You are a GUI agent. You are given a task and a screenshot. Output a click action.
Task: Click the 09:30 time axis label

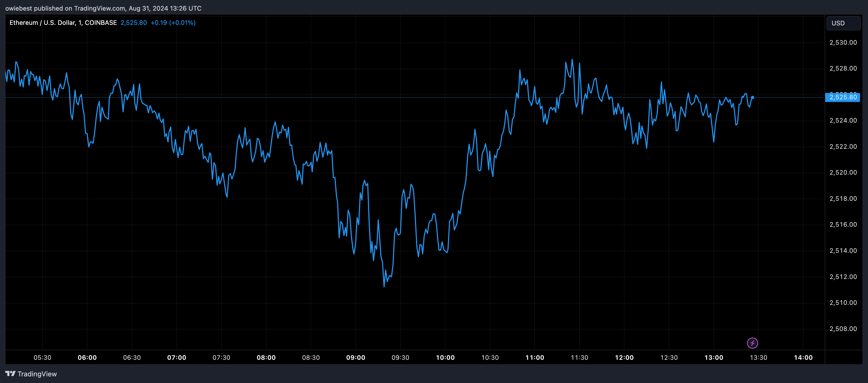pyautogui.click(x=400, y=357)
